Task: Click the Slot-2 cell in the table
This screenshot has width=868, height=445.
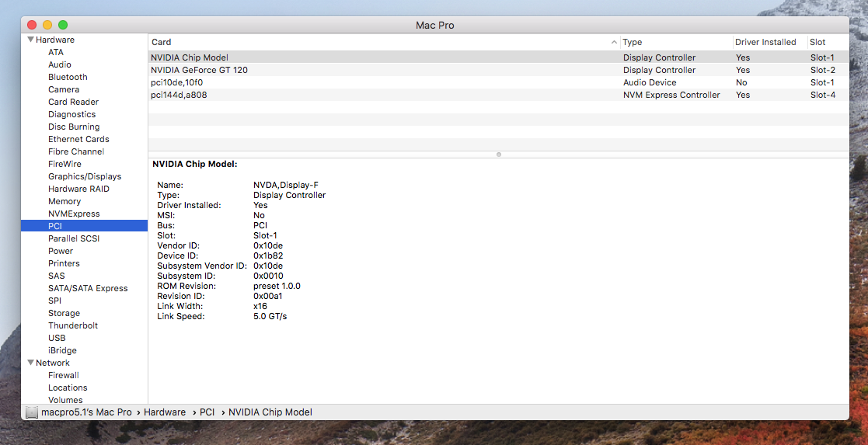Action: click(x=823, y=71)
